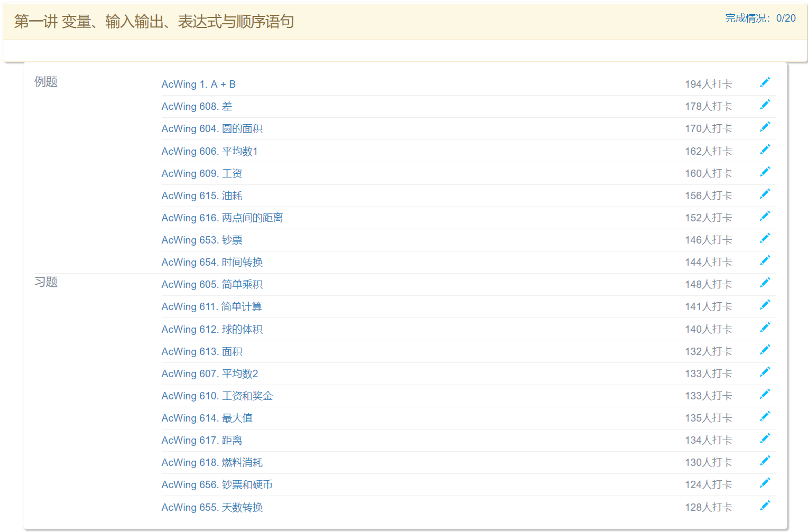808x532 pixels.
Task: Open the edit pencil next to AcWing 608. 差
Action: (x=765, y=105)
